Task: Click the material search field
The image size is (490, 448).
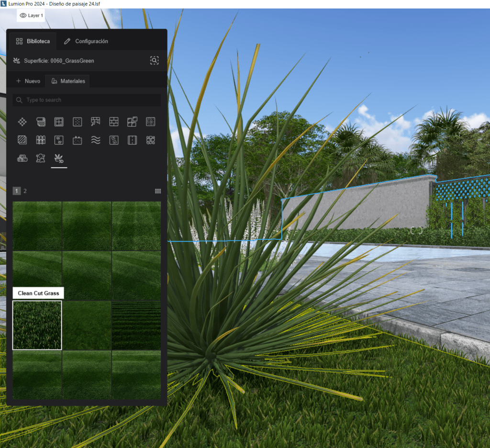Action: (x=86, y=100)
